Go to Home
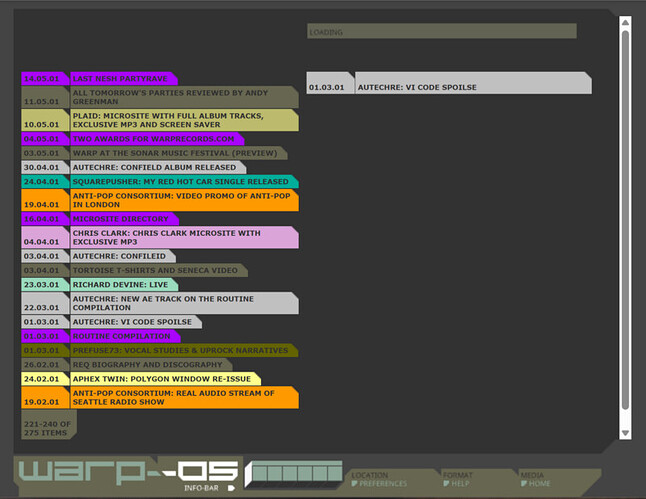This screenshot has height=499, width=646. (x=536, y=483)
